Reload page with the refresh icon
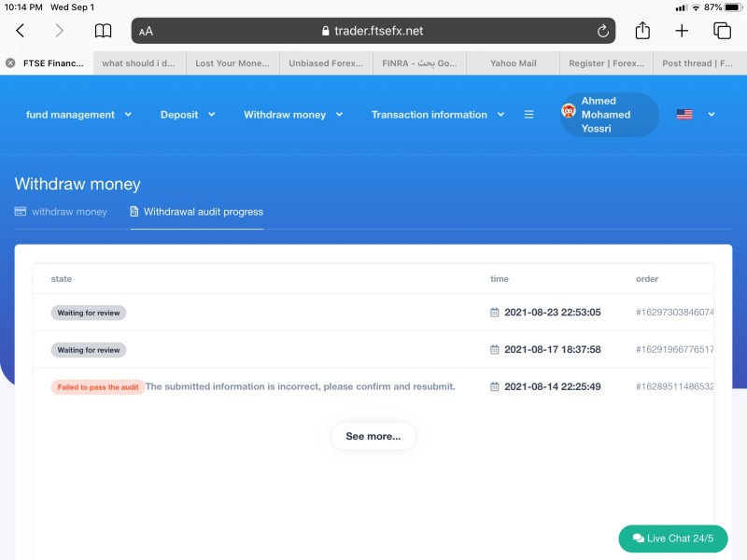This screenshot has width=747, height=560. pos(602,31)
